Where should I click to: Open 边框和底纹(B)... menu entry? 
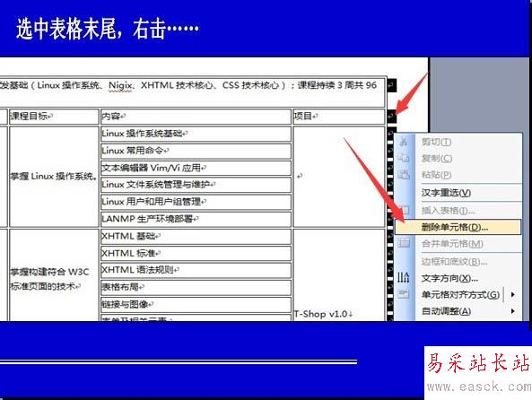click(x=458, y=262)
